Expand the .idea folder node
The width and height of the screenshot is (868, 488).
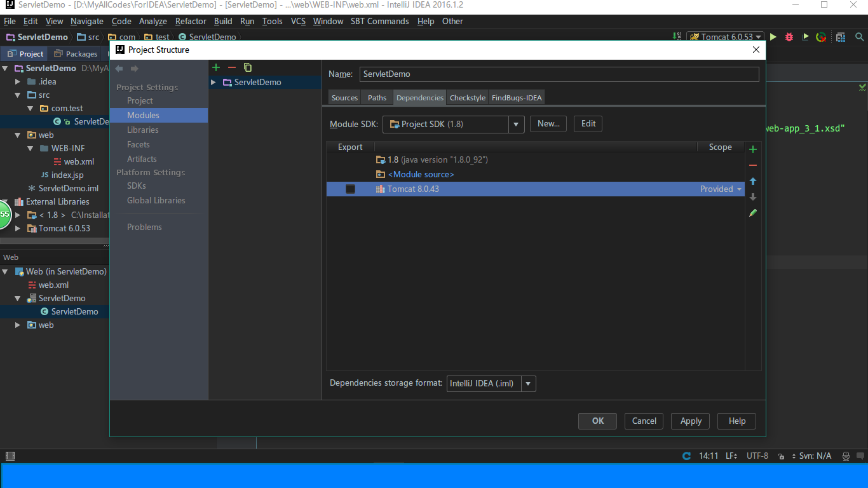(18, 81)
